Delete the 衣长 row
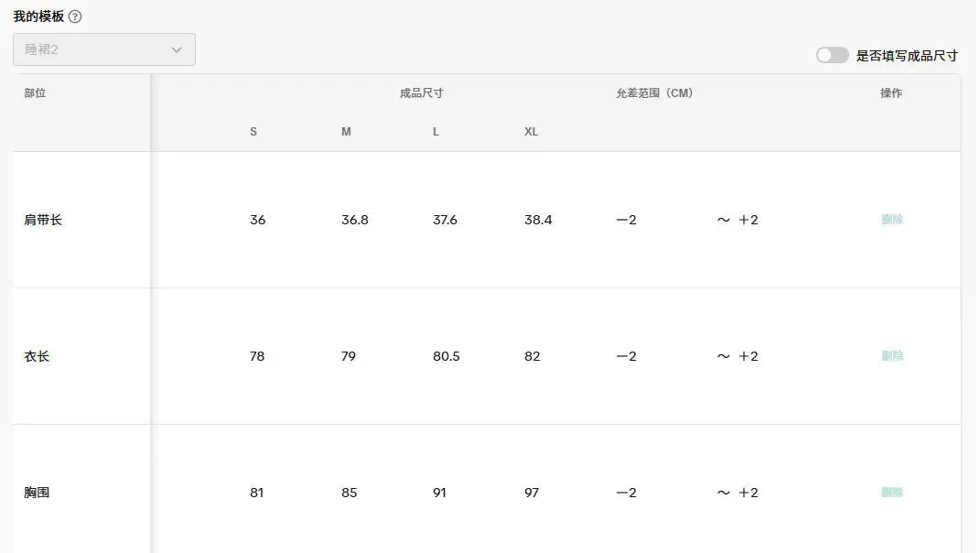 pos(892,356)
